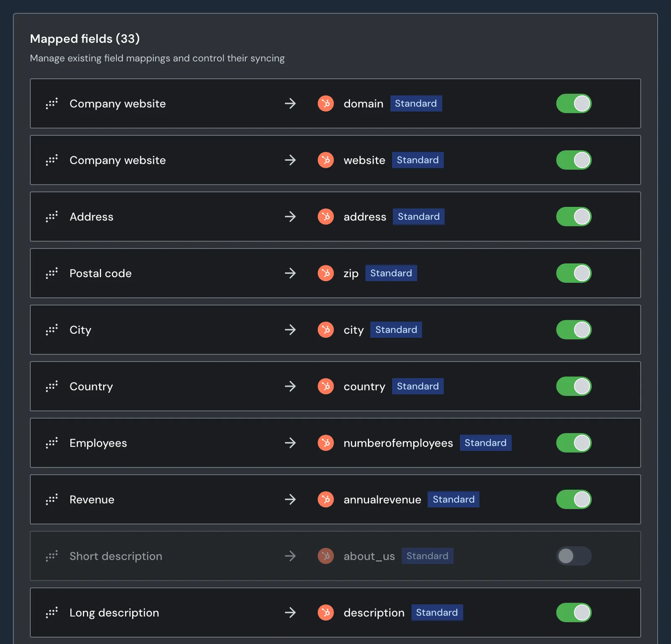Turn off the Long description sync toggle
This screenshot has width=671, height=644.
pyautogui.click(x=574, y=613)
